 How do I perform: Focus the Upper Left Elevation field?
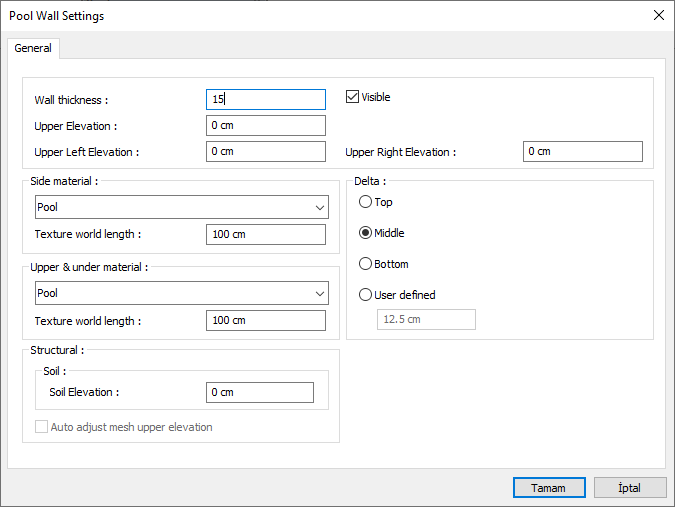[x=265, y=151]
